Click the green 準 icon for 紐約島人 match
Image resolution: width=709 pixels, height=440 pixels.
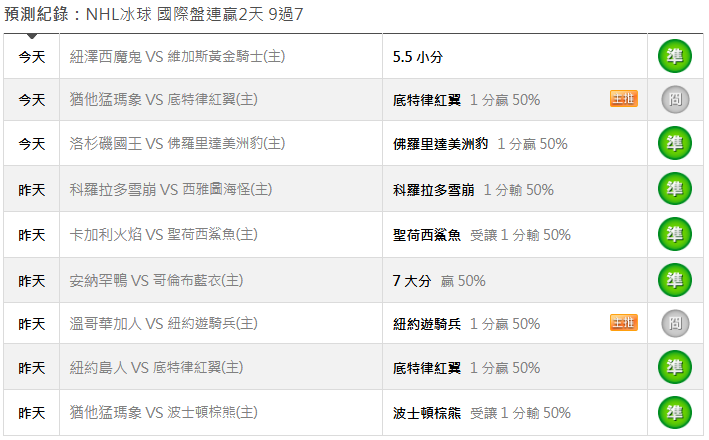[674, 367]
